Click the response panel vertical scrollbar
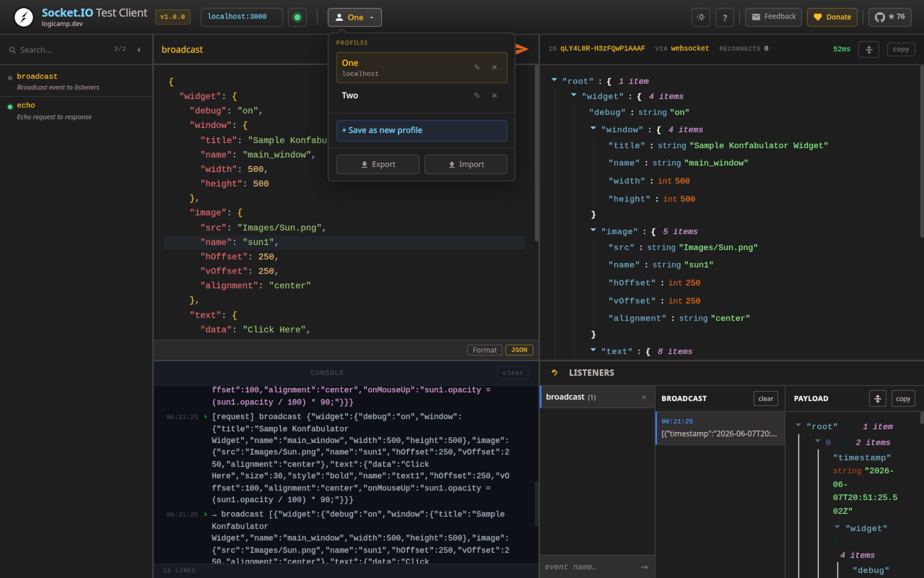Image resolution: width=924 pixels, height=578 pixels. [921, 150]
